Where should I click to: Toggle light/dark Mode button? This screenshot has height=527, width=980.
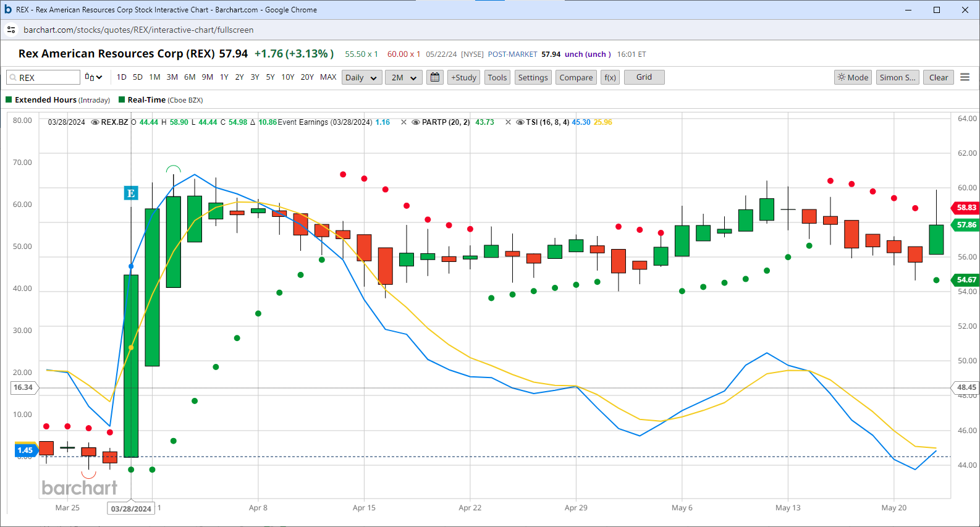853,77
